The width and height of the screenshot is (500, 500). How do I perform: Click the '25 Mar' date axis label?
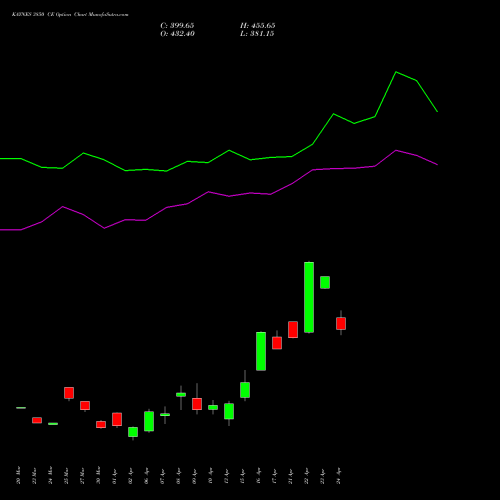[x=66, y=475]
